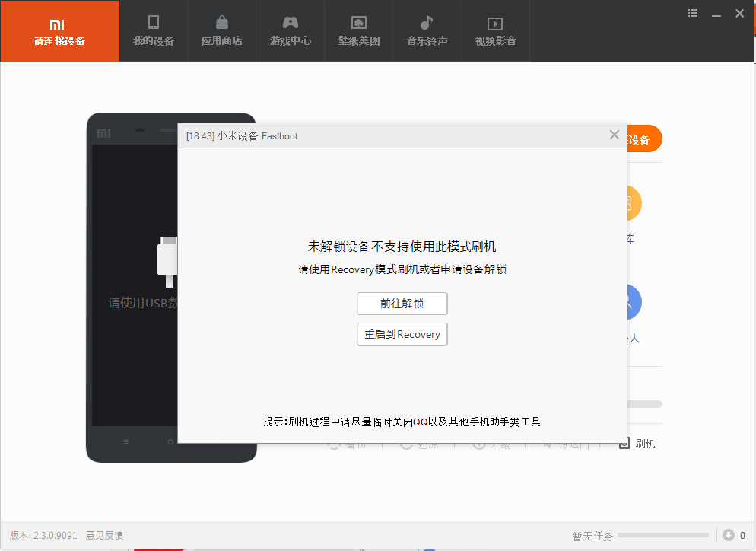Open the 我的设备 (My Device) tab
This screenshot has height=551, width=756.
[x=154, y=31]
